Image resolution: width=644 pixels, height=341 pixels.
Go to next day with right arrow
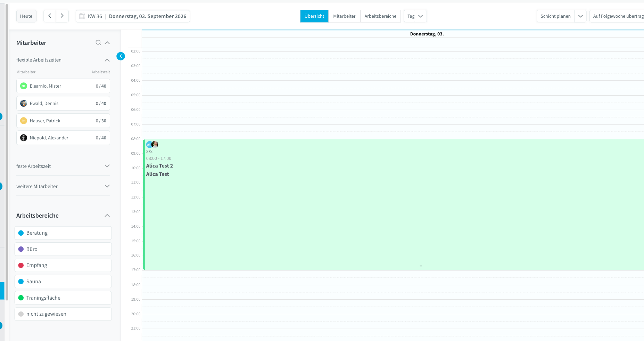pyautogui.click(x=62, y=16)
